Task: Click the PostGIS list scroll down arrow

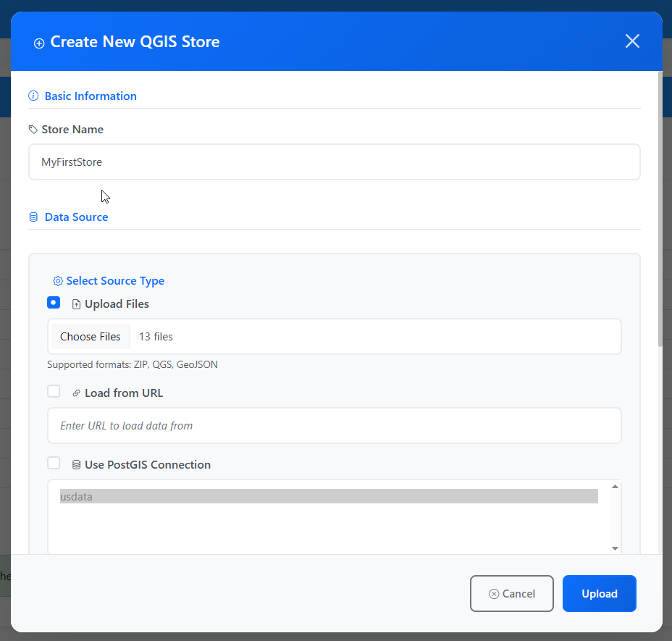Action: tap(615, 548)
